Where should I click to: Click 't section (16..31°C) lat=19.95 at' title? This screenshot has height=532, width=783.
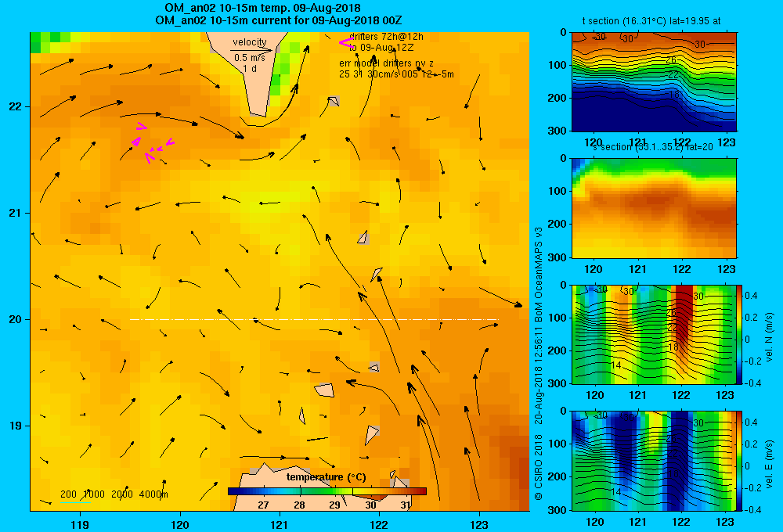point(651,21)
